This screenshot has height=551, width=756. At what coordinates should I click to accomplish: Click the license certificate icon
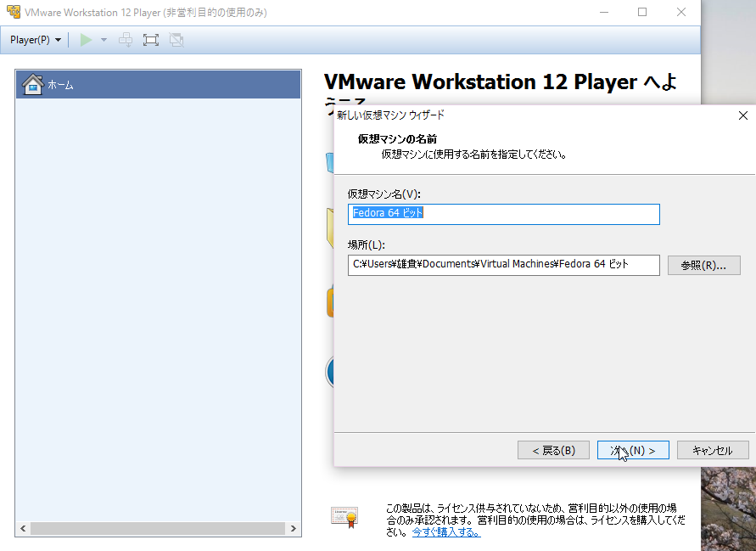344,517
